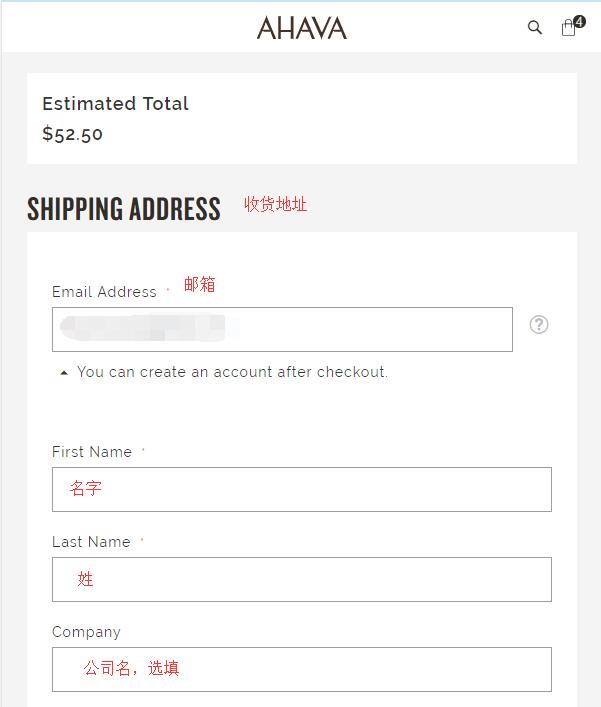Select the $52.50 total amount
This screenshot has height=707, width=601.
click(x=73, y=134)
